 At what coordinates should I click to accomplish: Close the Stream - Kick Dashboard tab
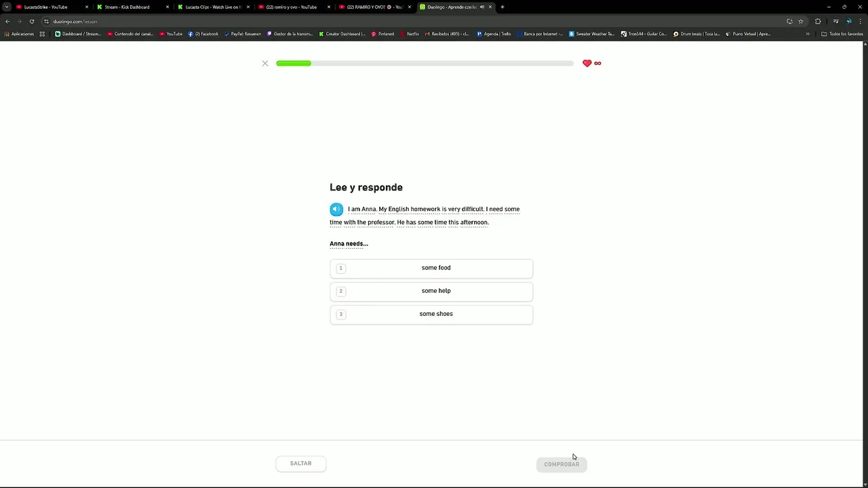click(x=167, y=7)
